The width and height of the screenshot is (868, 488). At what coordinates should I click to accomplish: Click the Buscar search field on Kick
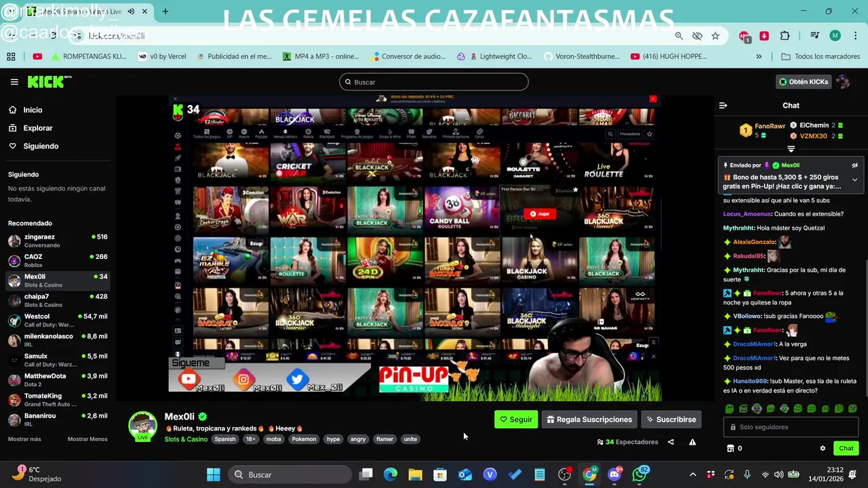coord(433,82)
